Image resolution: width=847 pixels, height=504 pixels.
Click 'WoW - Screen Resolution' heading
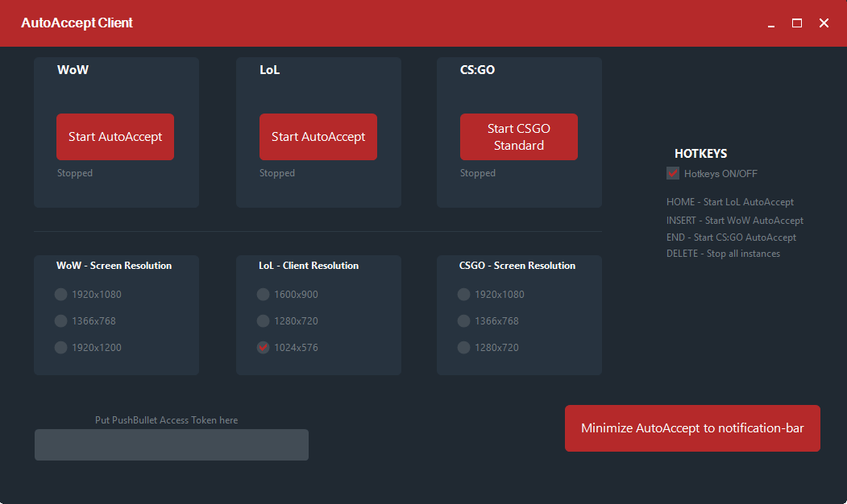(114, 266)
